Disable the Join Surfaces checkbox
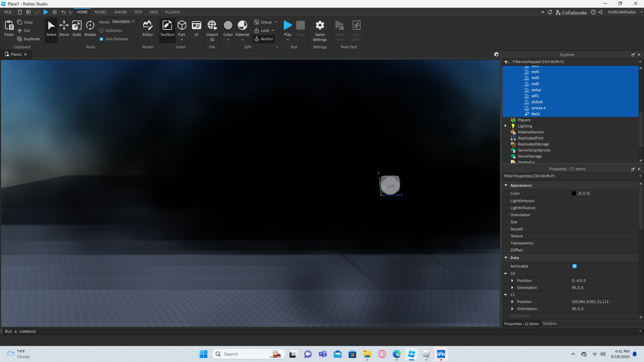Viewport: 644px width, 362px height. pos(101,39)
